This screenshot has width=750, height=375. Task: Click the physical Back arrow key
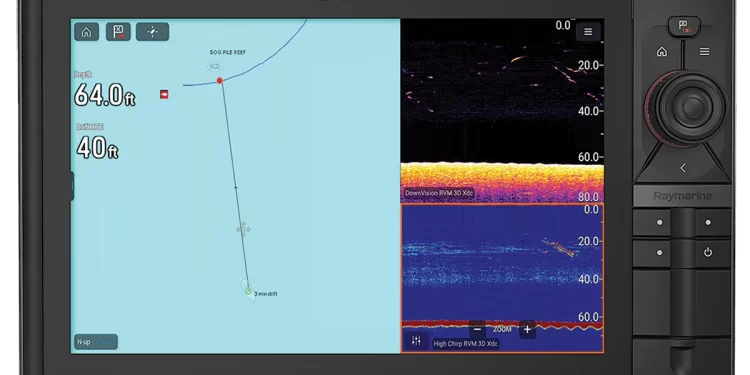[683, 168]
